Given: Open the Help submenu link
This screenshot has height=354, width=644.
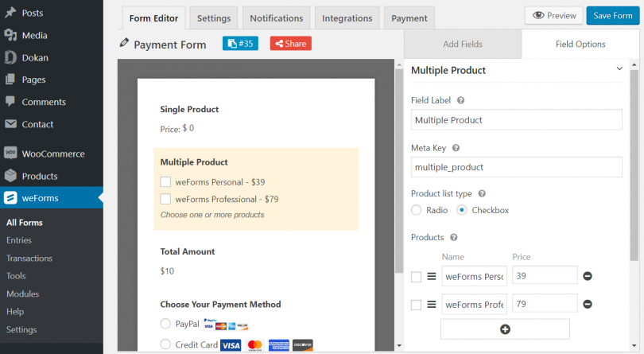Looking at the screenshot, I should (x=15, y=312).
